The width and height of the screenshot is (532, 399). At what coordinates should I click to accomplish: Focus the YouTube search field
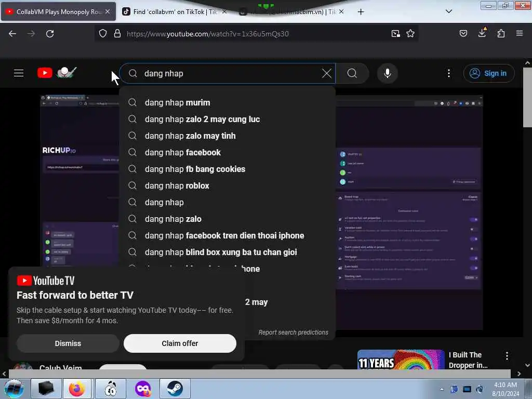(x=228, y=73)
